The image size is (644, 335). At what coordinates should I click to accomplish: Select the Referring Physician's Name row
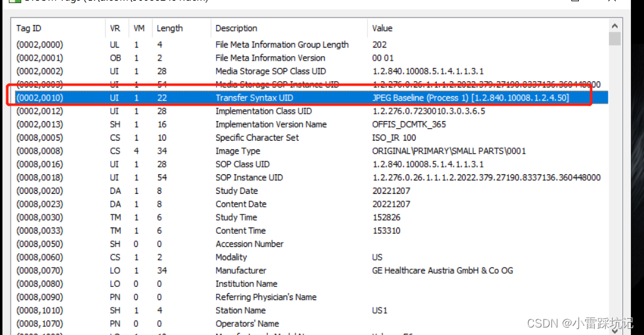(311, 297)
